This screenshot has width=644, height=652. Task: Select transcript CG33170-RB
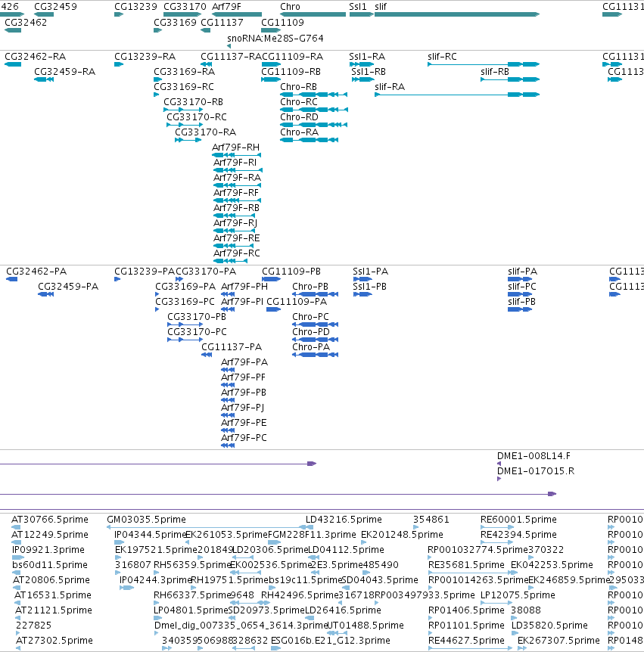point(193,102)
